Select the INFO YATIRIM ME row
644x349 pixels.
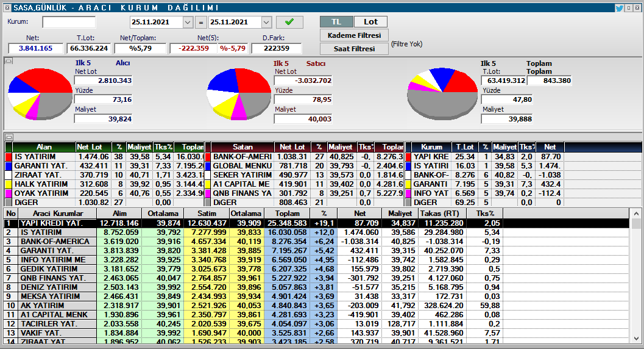316,260
